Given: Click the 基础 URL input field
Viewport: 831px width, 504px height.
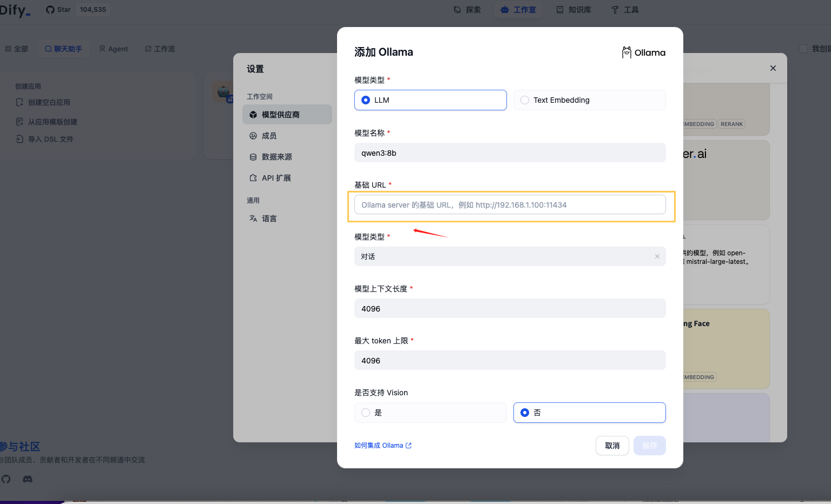Looking at the screenshot, I should (510, 204).
